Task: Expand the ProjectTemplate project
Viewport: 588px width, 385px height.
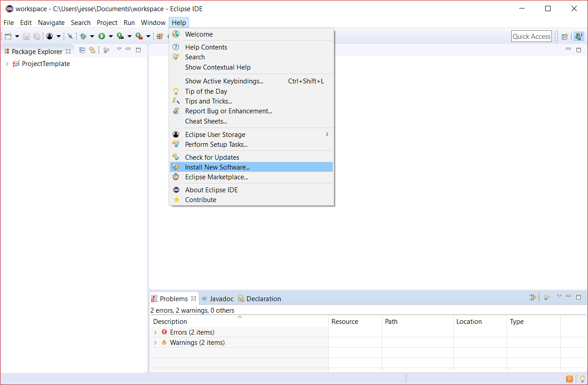Action: point(7,64)
